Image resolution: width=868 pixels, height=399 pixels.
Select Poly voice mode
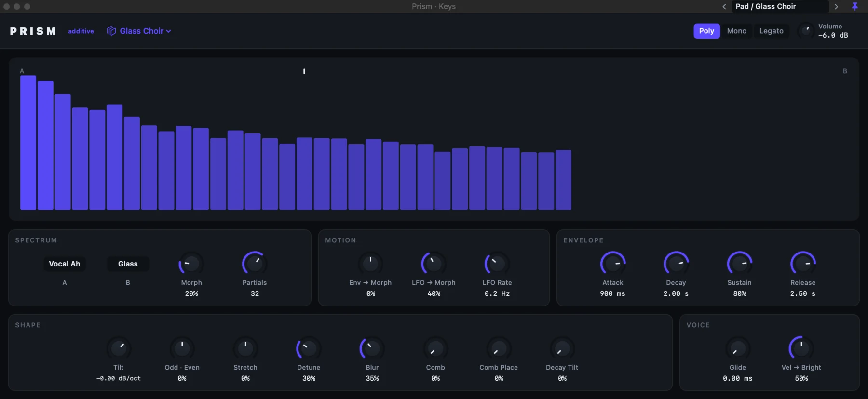[x=706, y=31]
